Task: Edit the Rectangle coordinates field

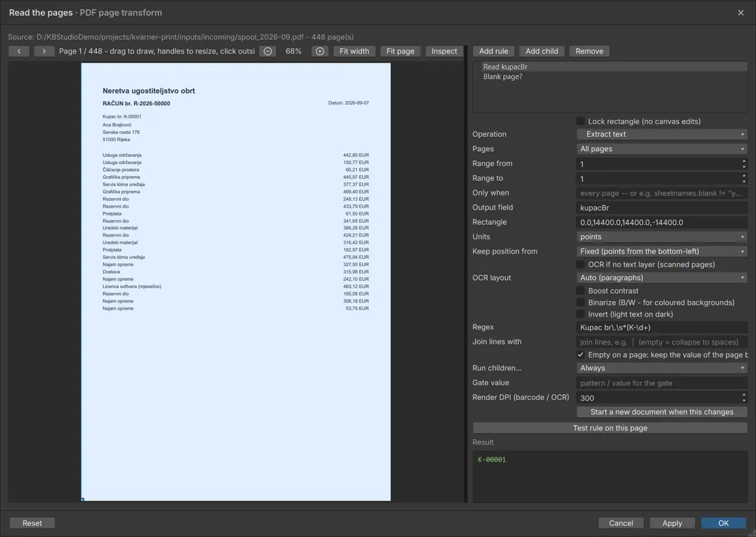Action: click(x=662, y=222)
